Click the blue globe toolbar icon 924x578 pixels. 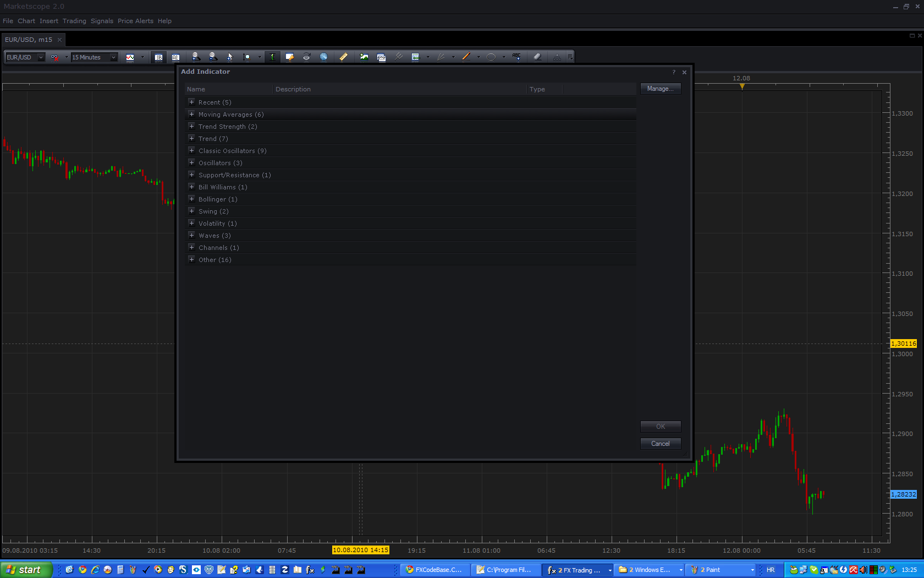(324, 57)
